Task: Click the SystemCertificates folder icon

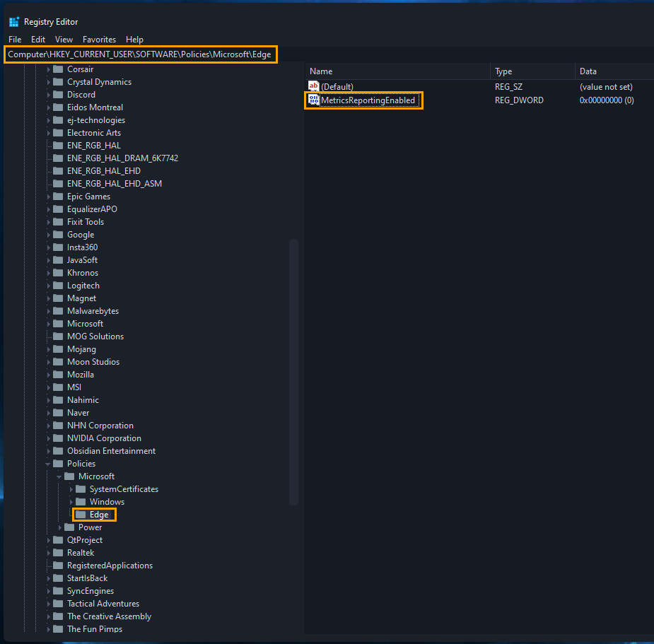Action: pyautogui.click(x=81, y=489)
